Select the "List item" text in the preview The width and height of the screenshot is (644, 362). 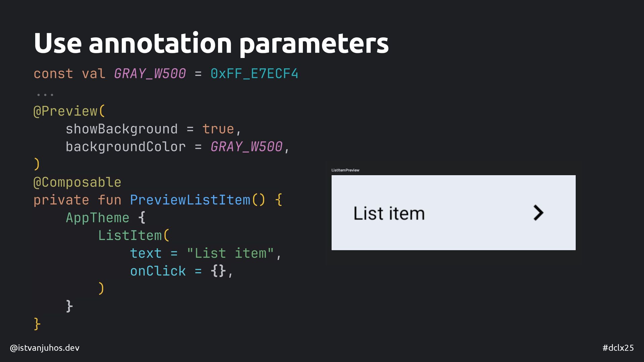(x=389, y=213)
